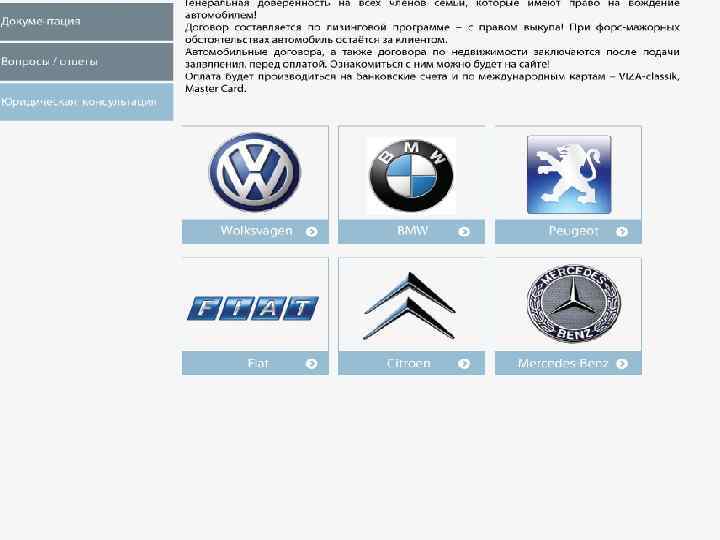The image size is (720, 540).
Task: Open the Документация sidebar menu item
Action: [x=86, y=22]
